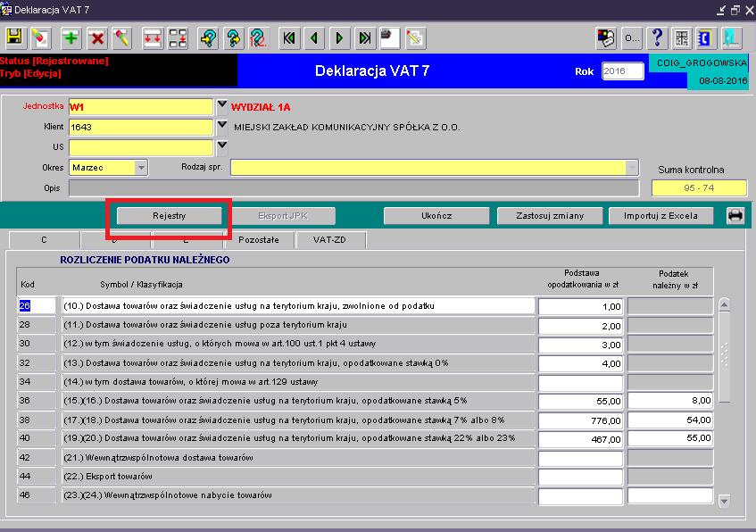This screenshot has width=756, height=532.
Task: Click Kod cell 46
Action: click(37, 495)
